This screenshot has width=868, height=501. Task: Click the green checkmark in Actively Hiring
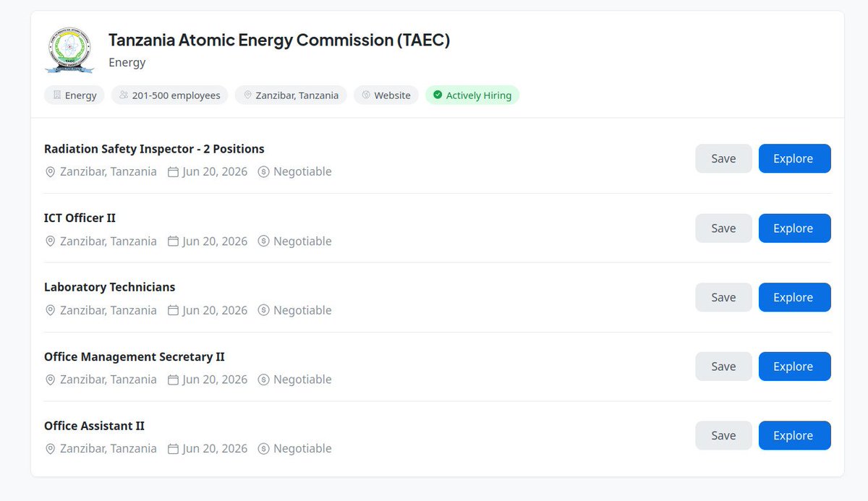click(x=438, y=95)
